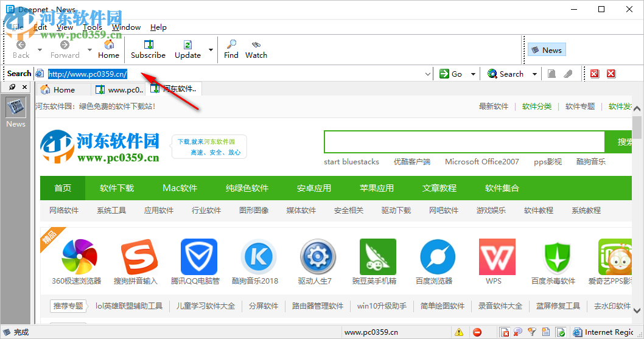Go to Home page via toolbar
The width and height of the screenshot is (644, 339).
click(108, 49)
